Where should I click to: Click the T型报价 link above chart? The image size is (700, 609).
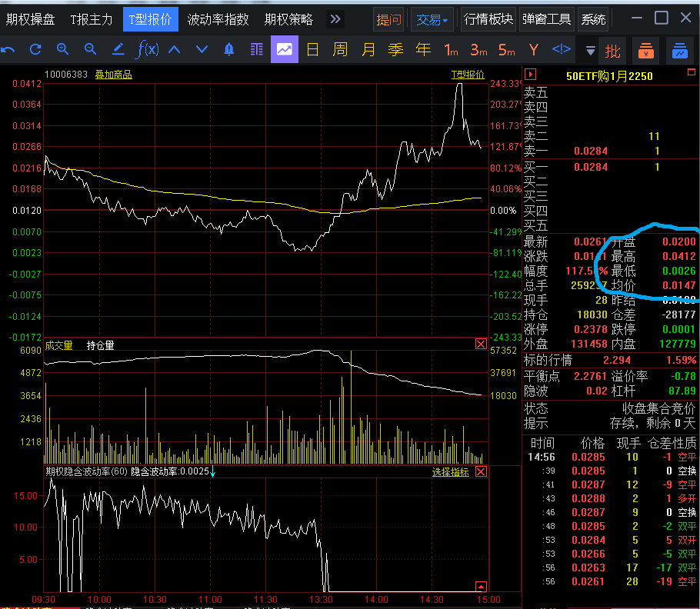click(x=468, y=75)
